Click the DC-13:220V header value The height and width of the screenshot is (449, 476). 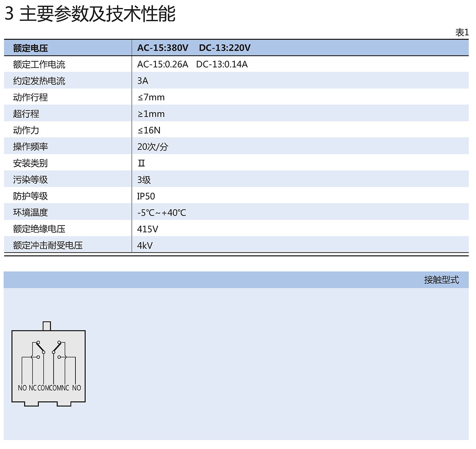pyautogui.click(x=225, y=48)
